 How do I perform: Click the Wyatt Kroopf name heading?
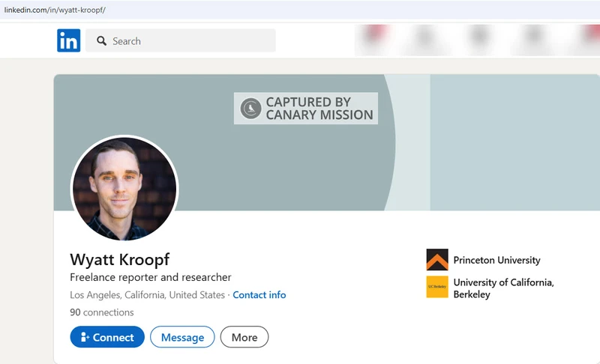(x=120, y=260)
